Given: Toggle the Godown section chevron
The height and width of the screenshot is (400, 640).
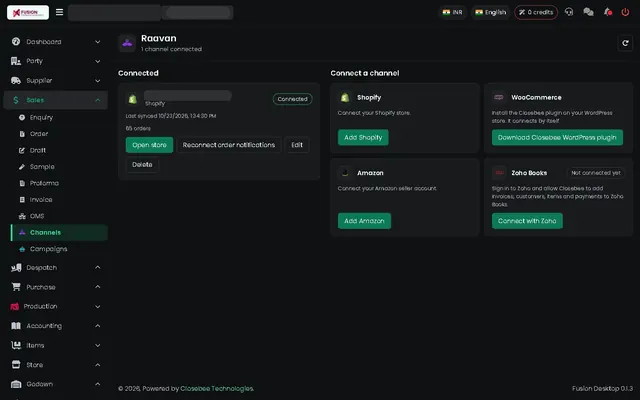Looking at the screenshot, I should coord(98,384).
